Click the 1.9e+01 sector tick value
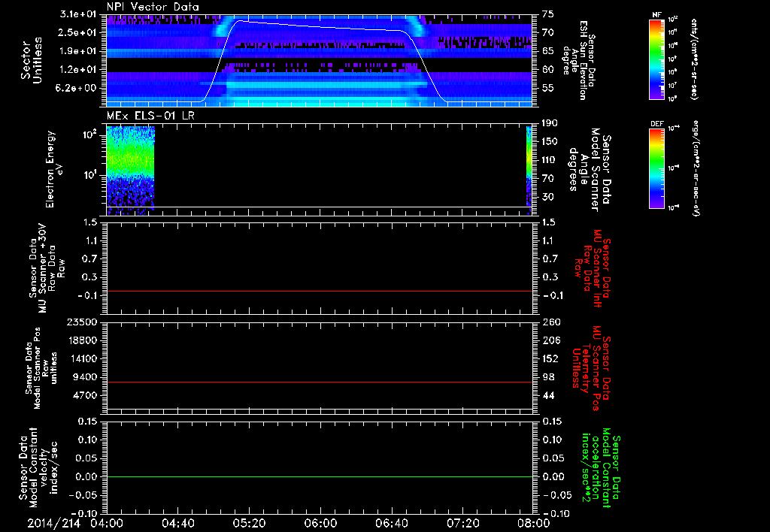 click(79, 51)
